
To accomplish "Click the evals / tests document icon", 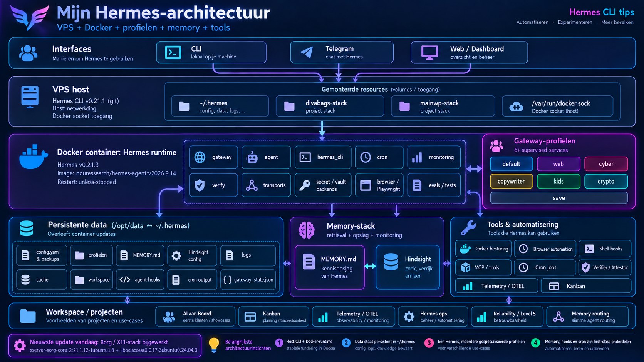I will (417, 185).
